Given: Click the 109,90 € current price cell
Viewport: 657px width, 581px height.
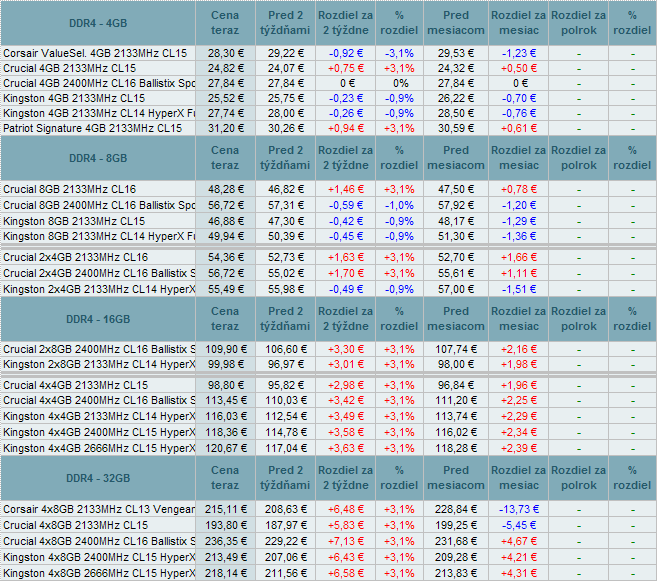Looking at the screenshot, I should click(225, 349).
